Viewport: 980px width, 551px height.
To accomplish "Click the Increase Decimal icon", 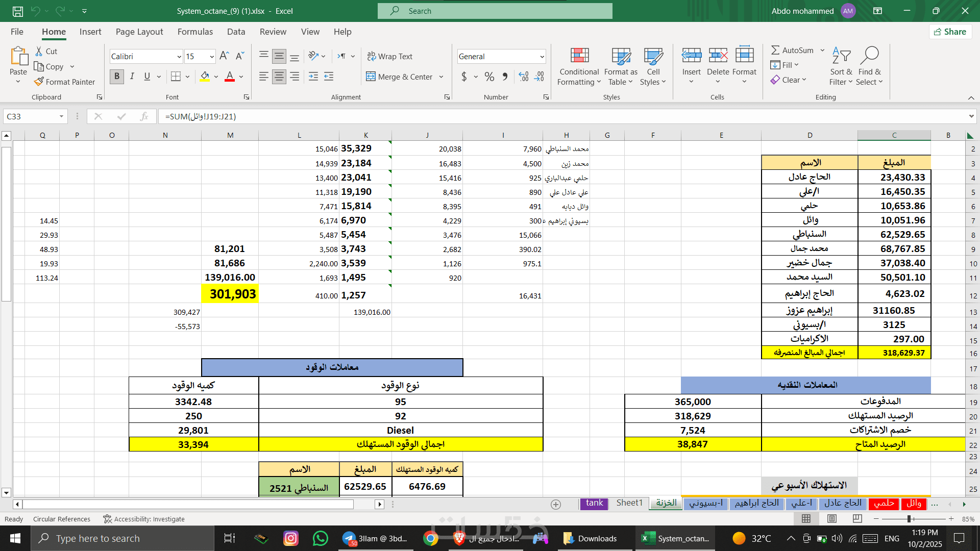I will (x=524, y=77).
